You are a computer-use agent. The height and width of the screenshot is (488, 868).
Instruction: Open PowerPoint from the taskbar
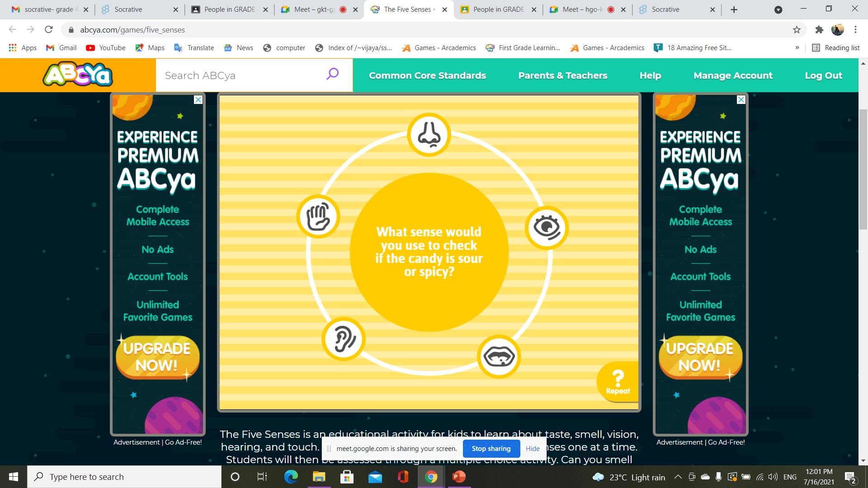(459, 477)
